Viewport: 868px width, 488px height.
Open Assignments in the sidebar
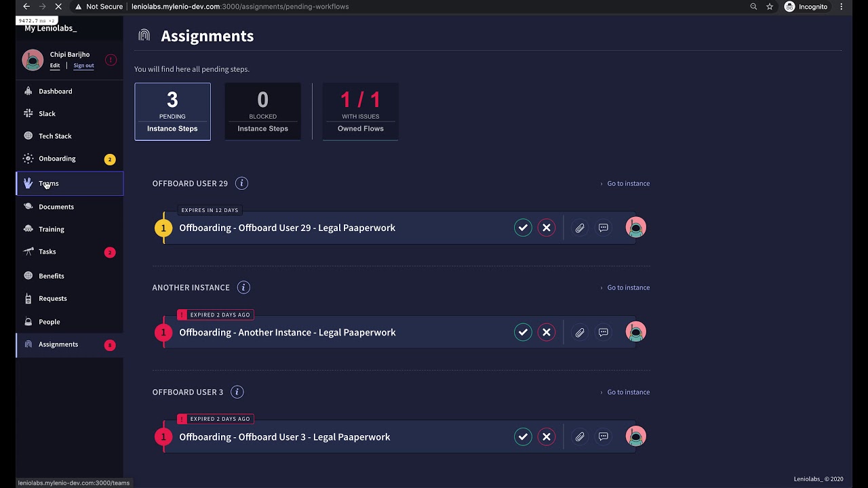(x=70, y=344)
